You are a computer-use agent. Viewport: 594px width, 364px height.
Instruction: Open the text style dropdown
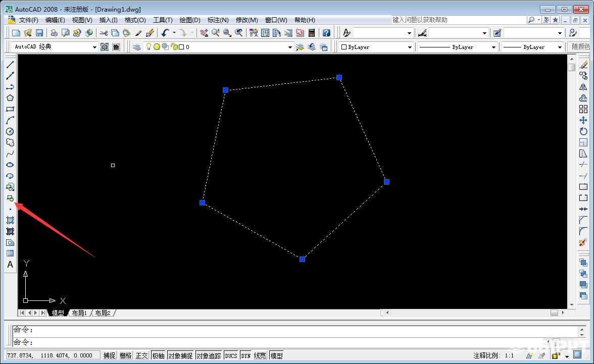click(409, 33)
